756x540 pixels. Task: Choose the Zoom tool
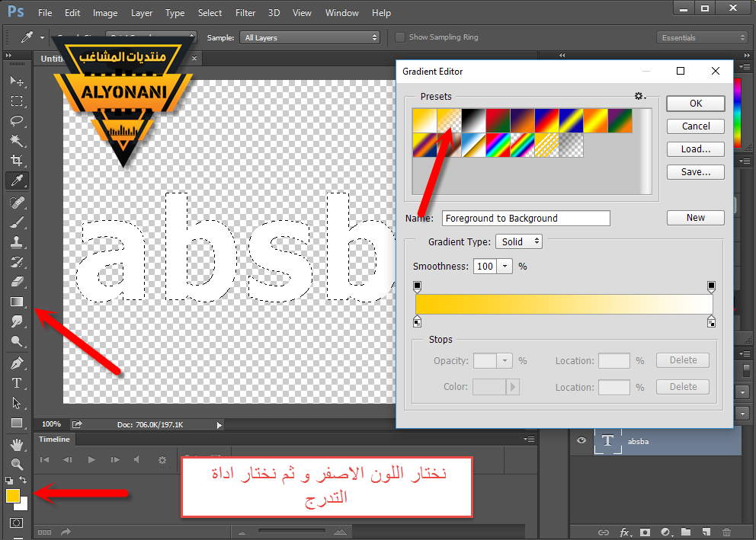point(17,463)
